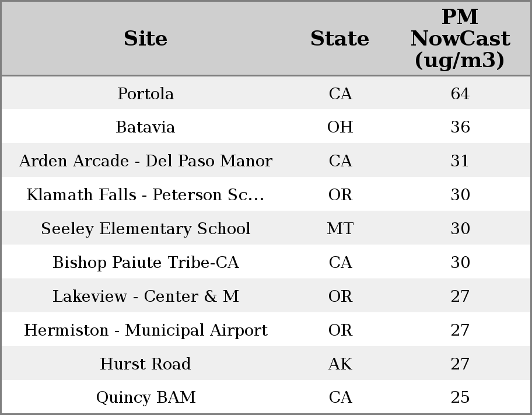Click the State column header
This screenshot has width=532, height=415.
tap(339, 39)
